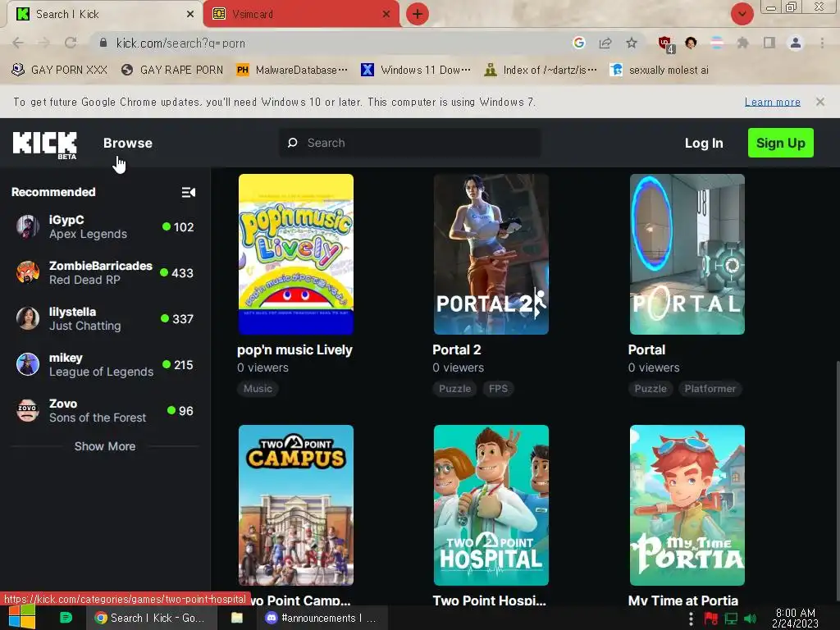Screen dimensions: 840x630
Task: Open File Explorer folder in the taskbar
Action: [x=237, y=618]
